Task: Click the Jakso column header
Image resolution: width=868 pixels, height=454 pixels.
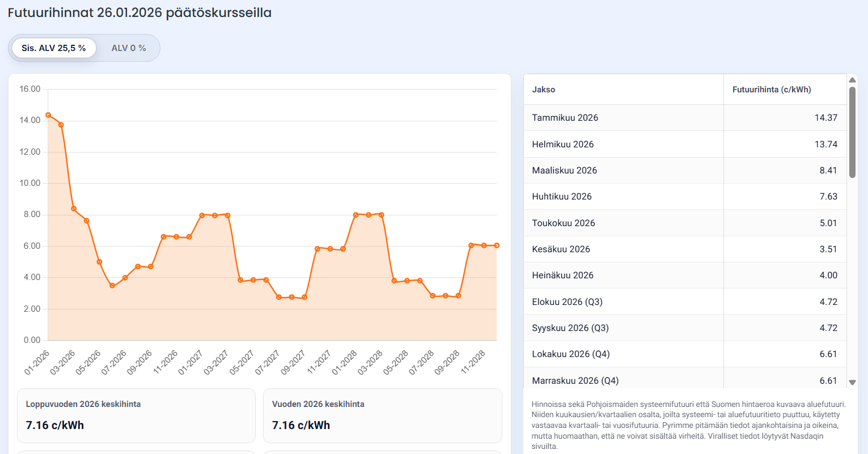Action: (543, 90)
